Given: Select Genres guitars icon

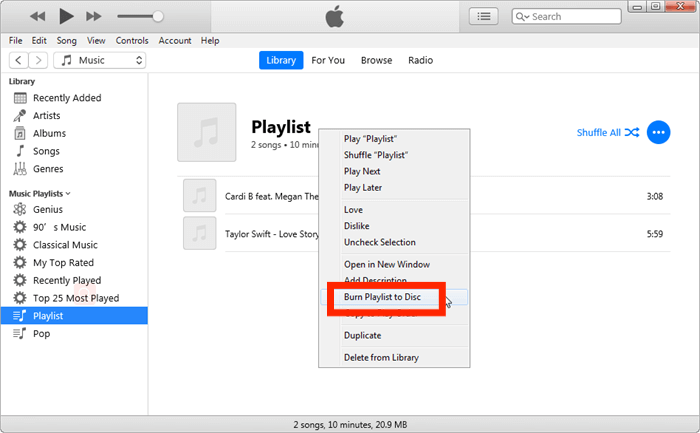Looking at the screenshot, I should click(20, 169).
